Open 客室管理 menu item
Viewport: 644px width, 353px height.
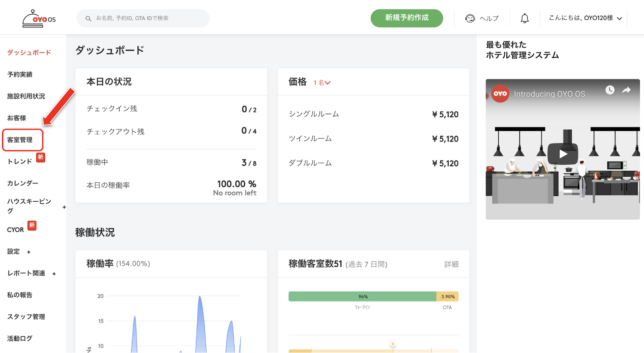[20, 140]
